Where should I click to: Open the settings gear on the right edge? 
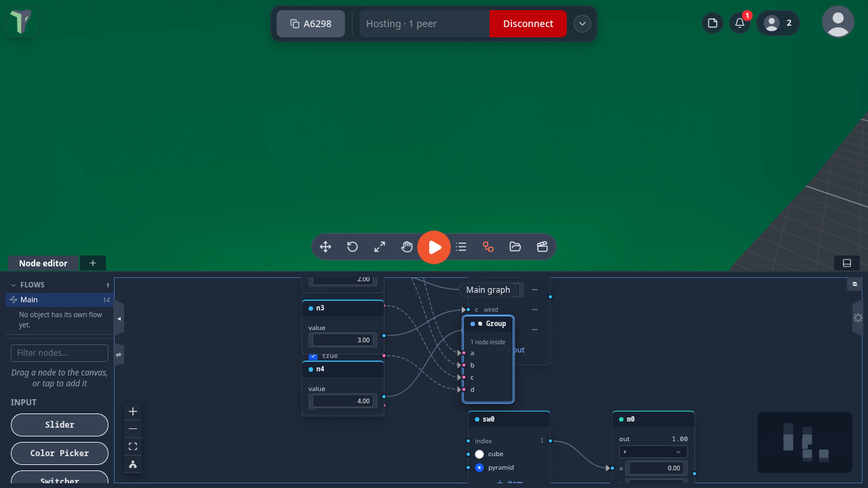pyautogui.click(x=858, y=318)
